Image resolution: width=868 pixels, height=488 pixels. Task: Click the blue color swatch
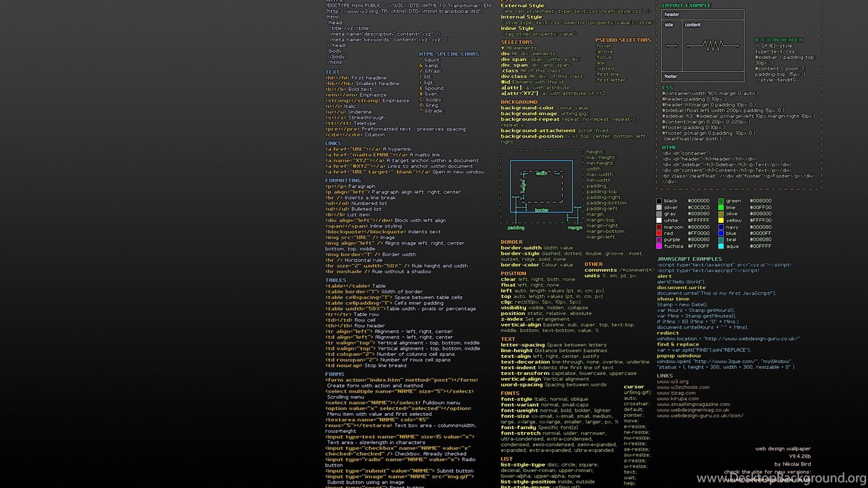721,233
